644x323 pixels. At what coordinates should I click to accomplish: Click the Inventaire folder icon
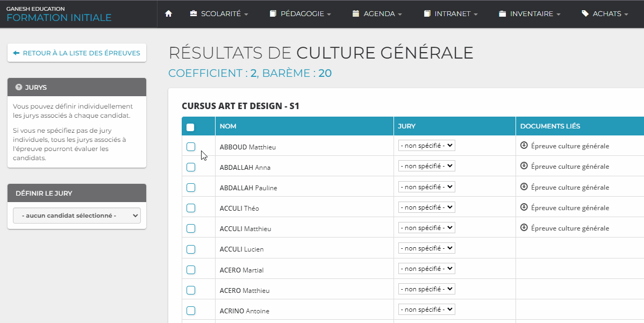click(502, 13)
